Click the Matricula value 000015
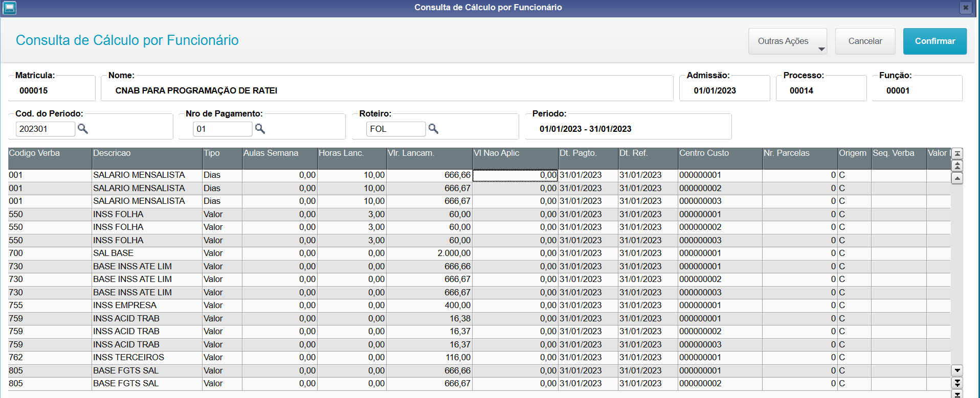Screen dimensions: 980x398 pyautogui.click(x=34, y=90)
